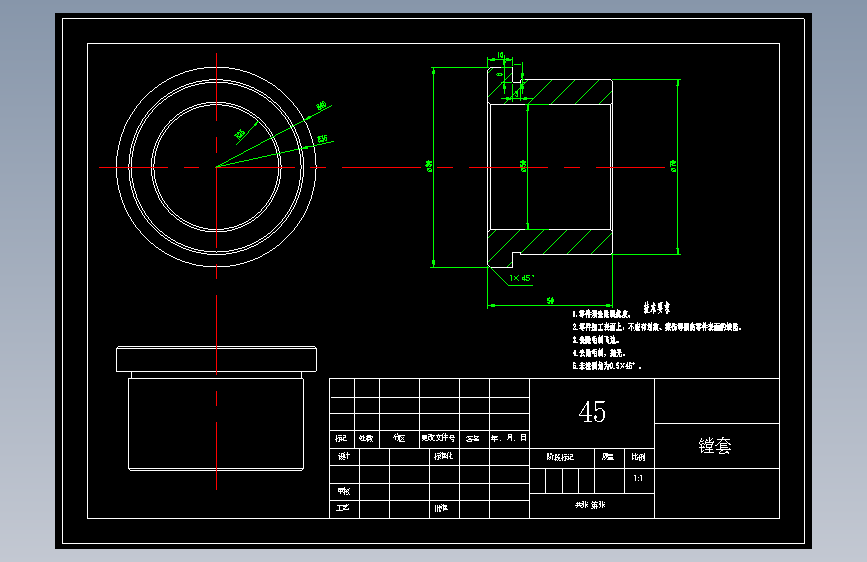Image resolution: width=867 pixels, height=562 pixels.
Task: Click the "审核" row label
Action: point(344,491)
